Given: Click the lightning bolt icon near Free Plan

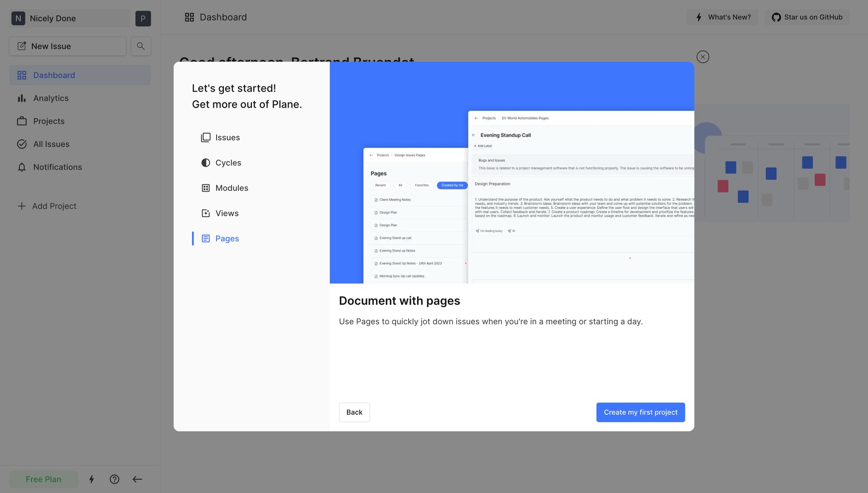Looking at the screenshot, I should tap(92, 479).
